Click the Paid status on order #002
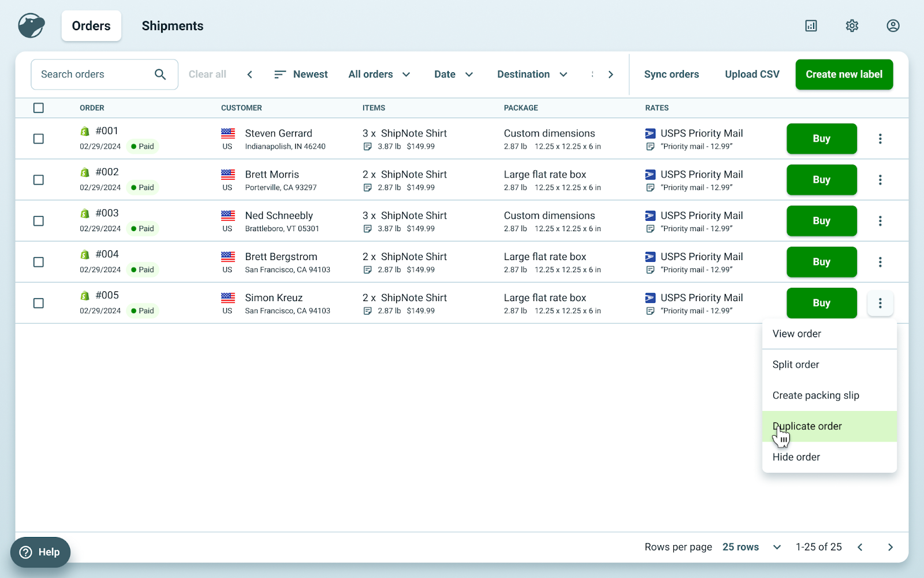The image size is (924, 578). [x=143, y=188]
